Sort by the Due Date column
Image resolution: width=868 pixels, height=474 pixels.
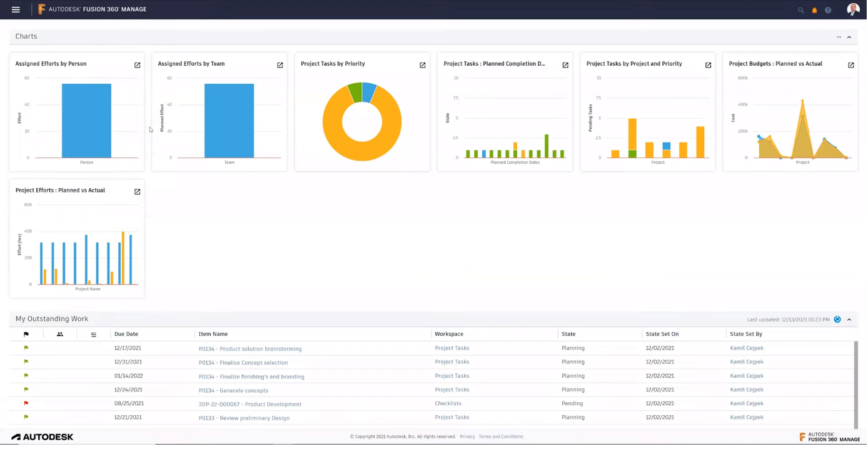click(126, 334)
